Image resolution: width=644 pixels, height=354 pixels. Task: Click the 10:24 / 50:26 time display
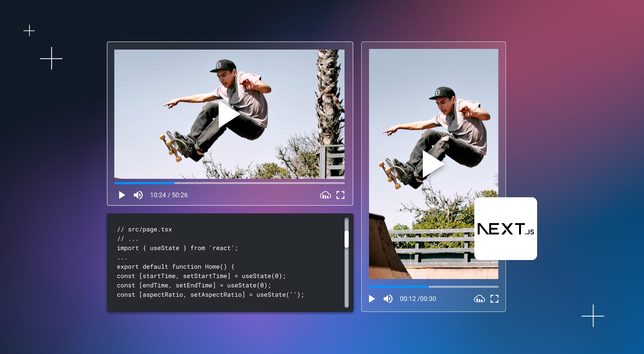click(169, 195)
